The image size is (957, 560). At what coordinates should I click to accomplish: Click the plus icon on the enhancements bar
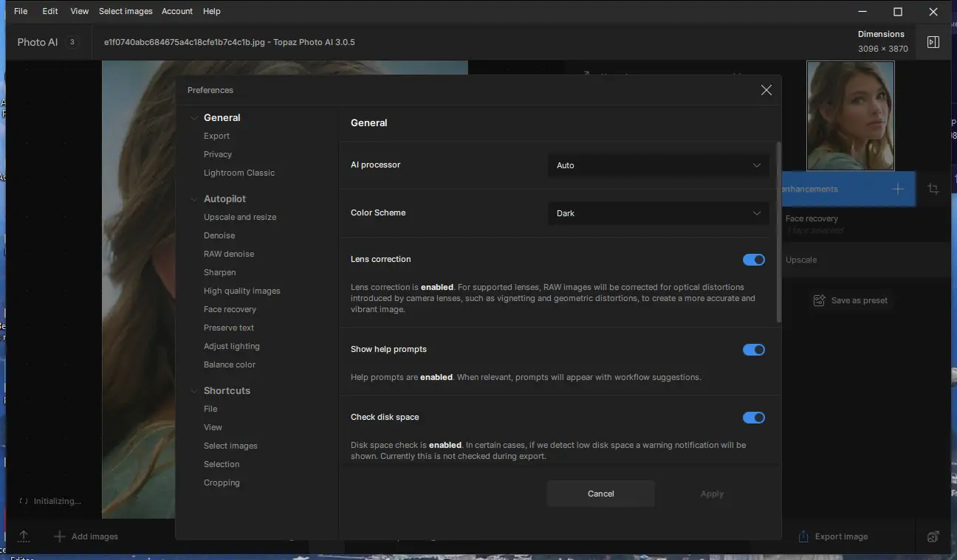(x=898, y=189)
